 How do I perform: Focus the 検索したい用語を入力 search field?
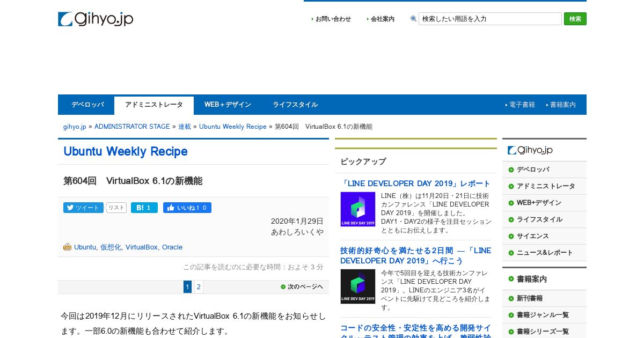[x=490, y=19]
